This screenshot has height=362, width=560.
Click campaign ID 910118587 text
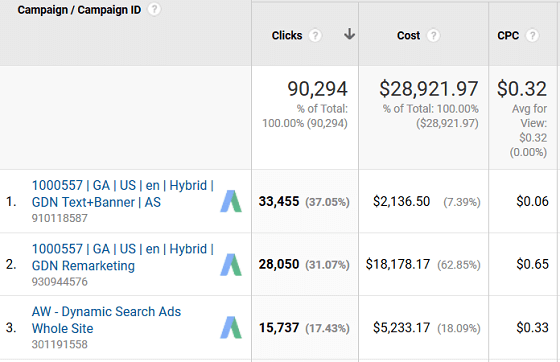click(60, 218)
